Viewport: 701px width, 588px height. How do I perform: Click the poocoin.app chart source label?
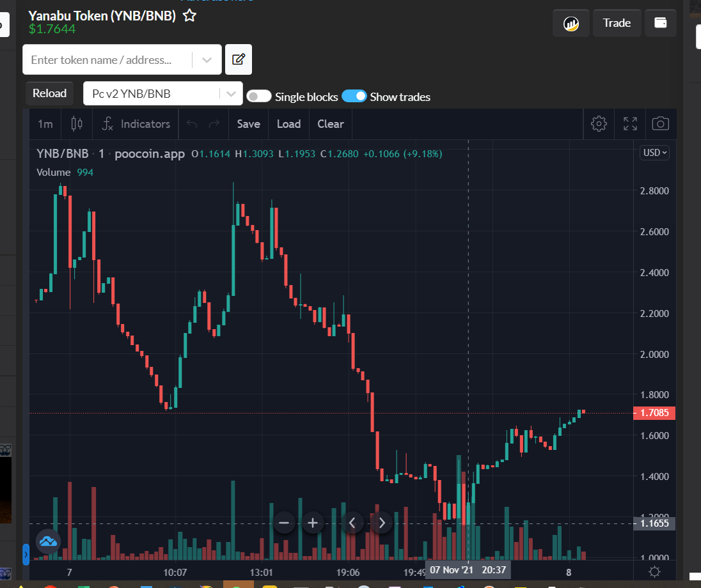150,153
